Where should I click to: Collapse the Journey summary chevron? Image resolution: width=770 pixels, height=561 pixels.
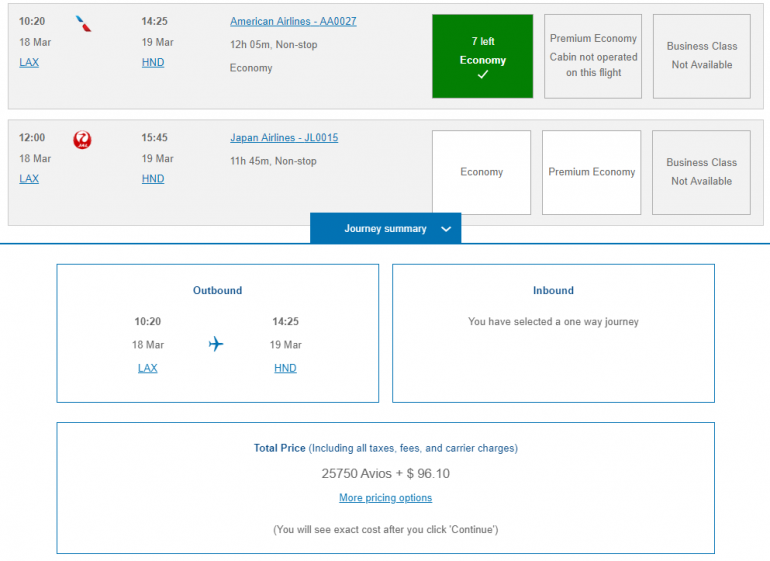coord(445,229)
